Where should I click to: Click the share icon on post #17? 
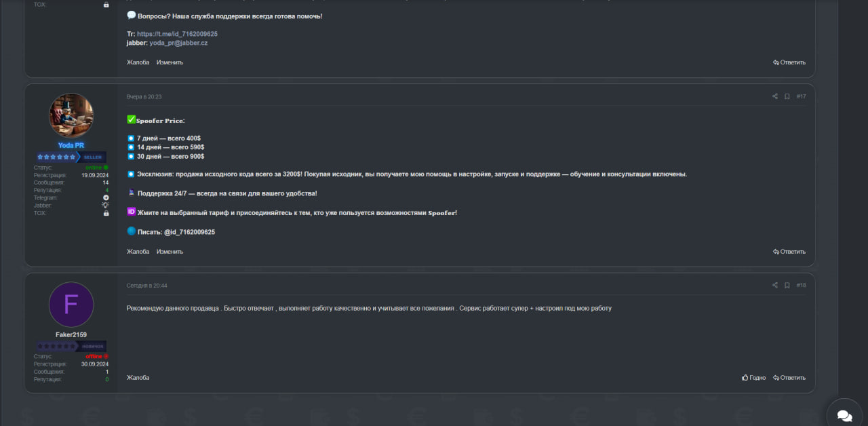(x=775, y=96)
